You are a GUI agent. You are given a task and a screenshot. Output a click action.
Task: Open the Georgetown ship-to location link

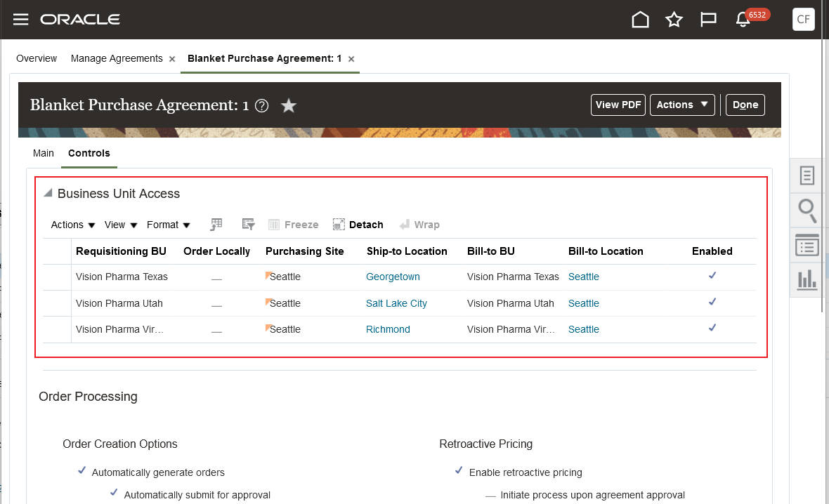tap(393, 277)
